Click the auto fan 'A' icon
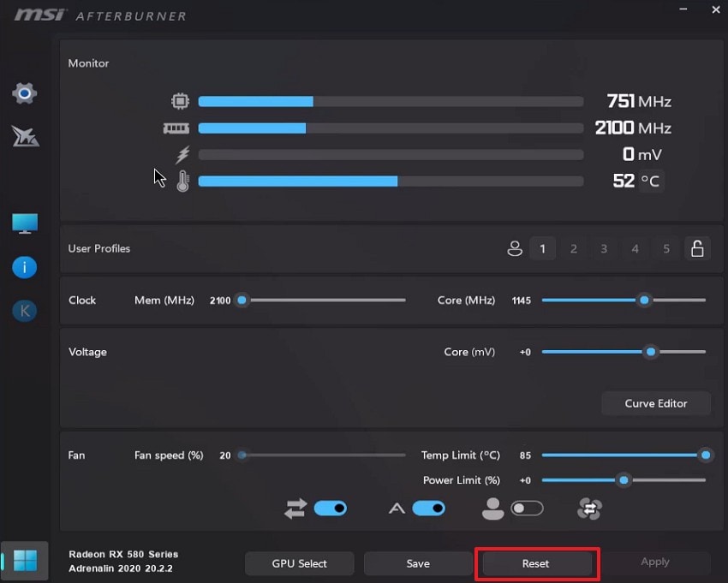 (397, 509)
